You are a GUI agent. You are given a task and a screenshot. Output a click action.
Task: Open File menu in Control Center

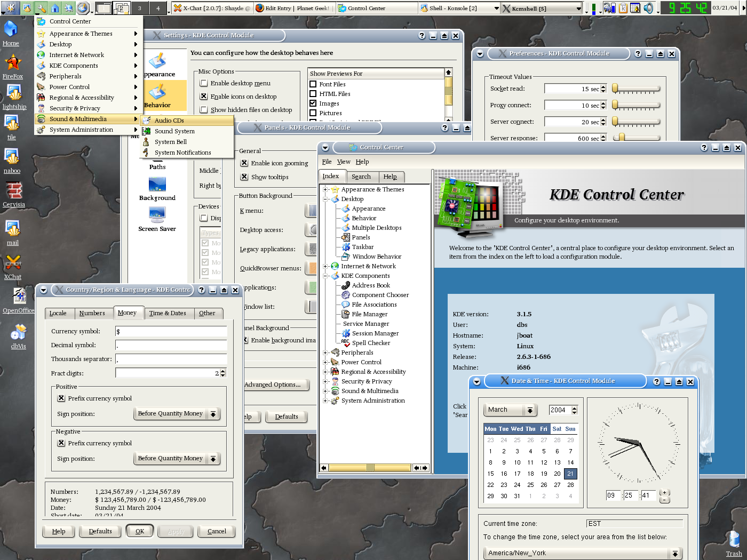click(x=327, y=162)
